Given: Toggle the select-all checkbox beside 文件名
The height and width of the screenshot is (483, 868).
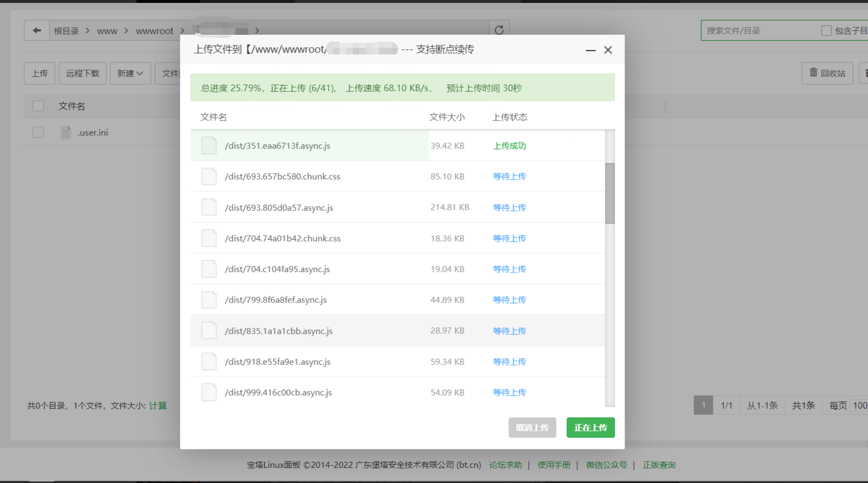Looking at the screenshot, I should pyautogui.click(x=38, y=106).
